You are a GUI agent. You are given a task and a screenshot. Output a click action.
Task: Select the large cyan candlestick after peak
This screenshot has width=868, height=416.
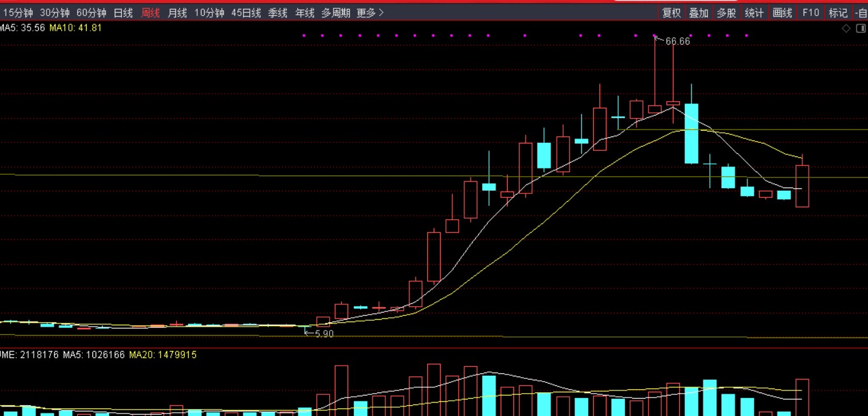click(691, 133)
